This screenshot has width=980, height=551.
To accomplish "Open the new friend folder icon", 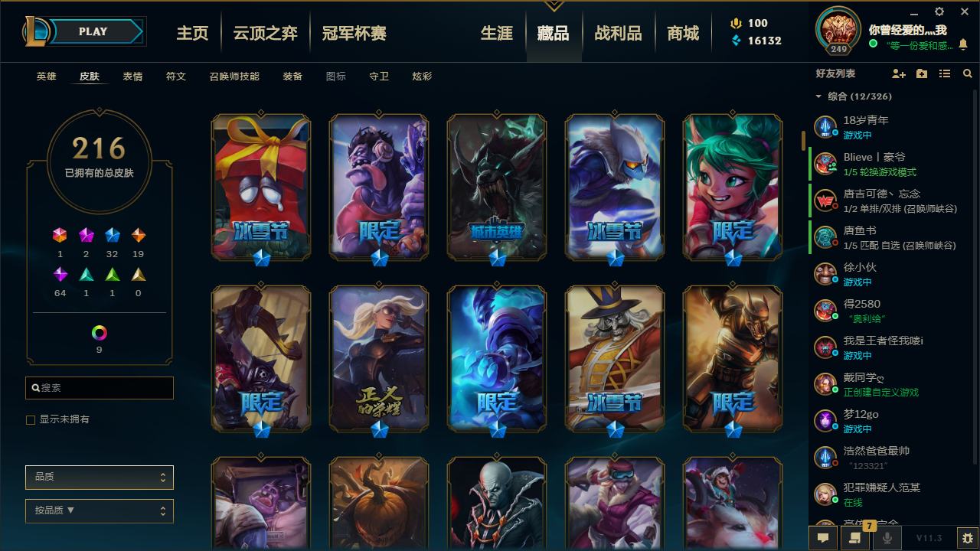I will (x=922, y=73).
